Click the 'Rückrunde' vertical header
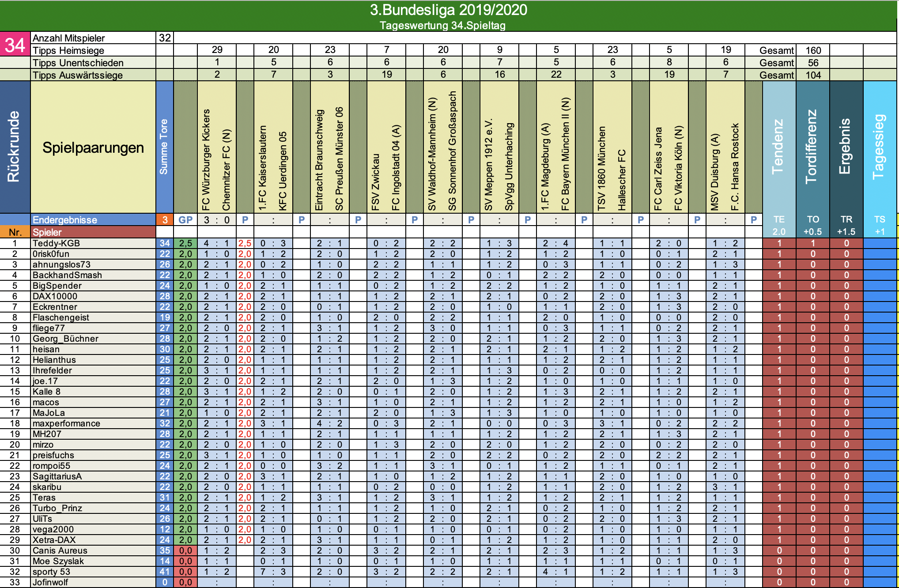The height and width of the screenshot is (588, 899). click(x=14, y=147)
